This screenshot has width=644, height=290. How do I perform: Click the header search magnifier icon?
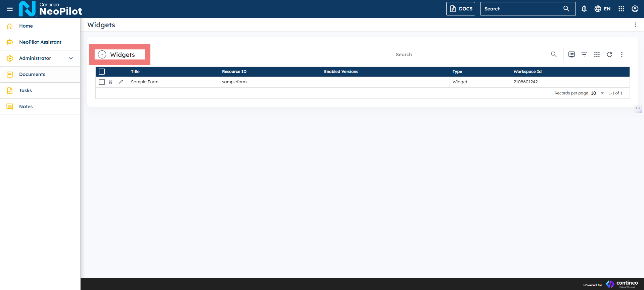pos(566,9)
